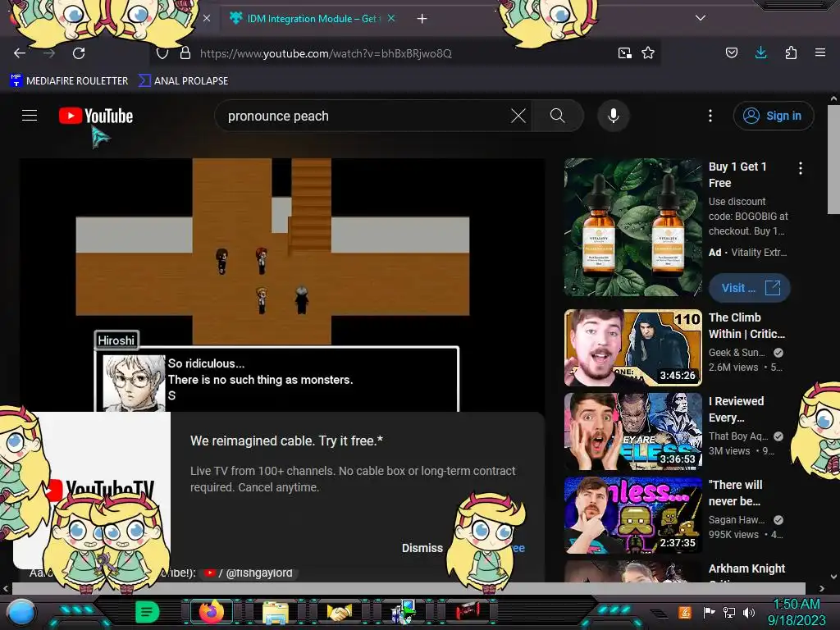Open the Geek & Sun channel name
The width and height of the screenshot is (840, 630).
point(737,353)
